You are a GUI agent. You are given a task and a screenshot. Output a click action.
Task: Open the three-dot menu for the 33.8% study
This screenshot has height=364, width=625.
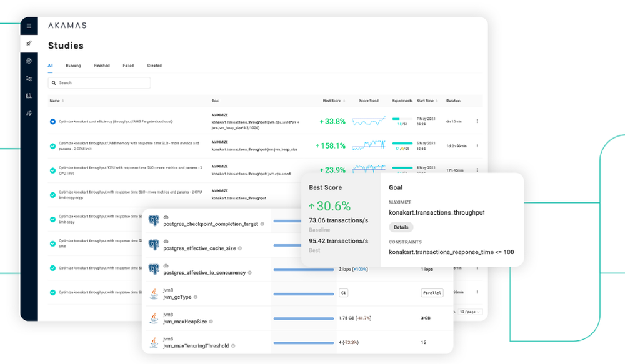tap(477, 121)
